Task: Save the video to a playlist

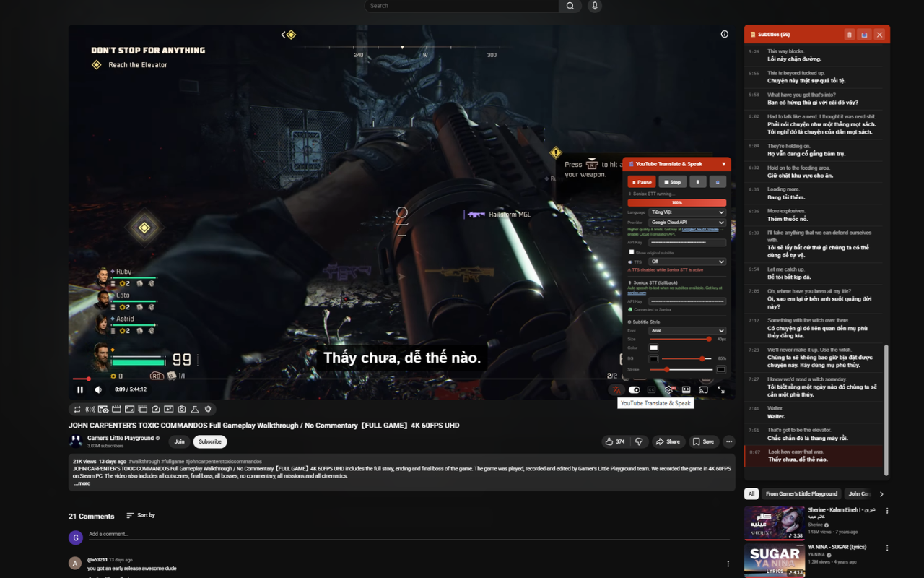Action: click(x=703, y=441)
